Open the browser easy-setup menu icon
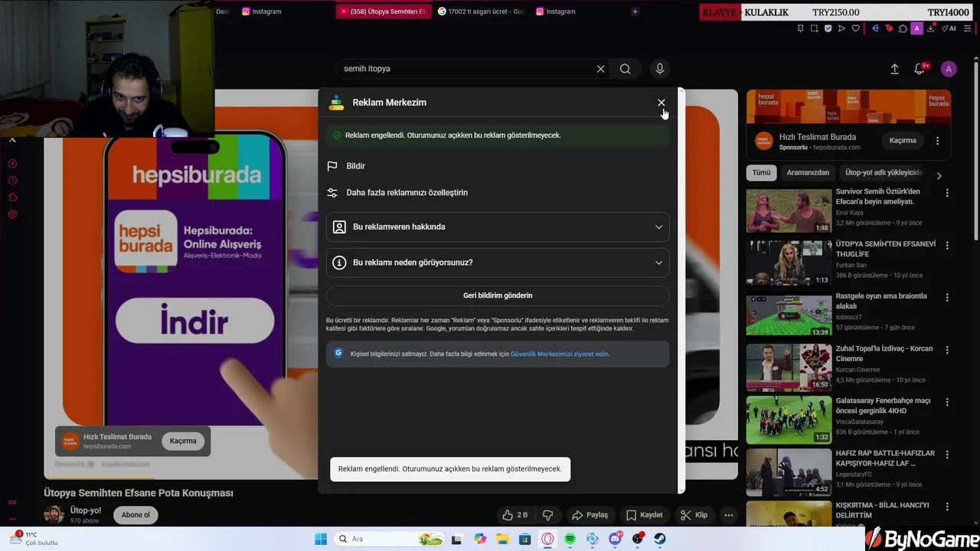The image size is (980, 551). (969, 28)
